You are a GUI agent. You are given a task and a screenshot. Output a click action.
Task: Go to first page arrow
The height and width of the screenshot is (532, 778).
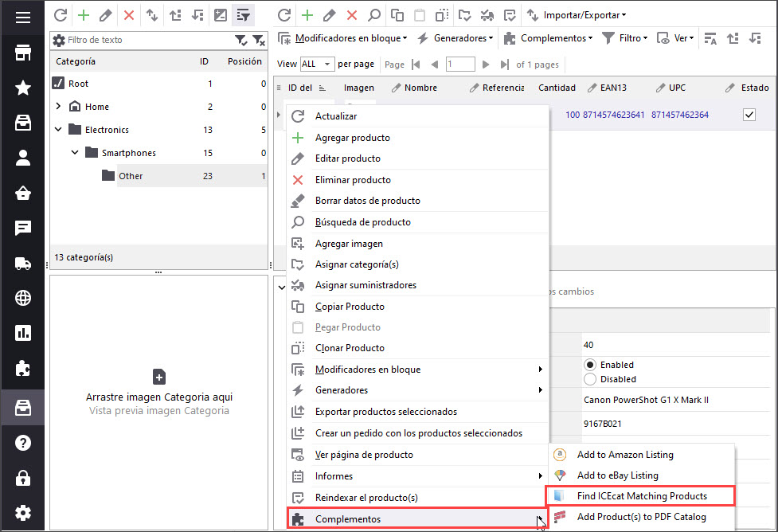[x=416, y=64]
